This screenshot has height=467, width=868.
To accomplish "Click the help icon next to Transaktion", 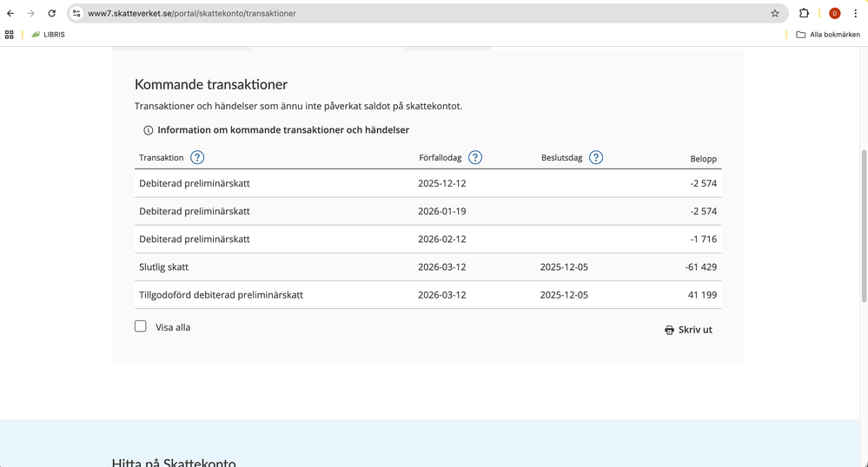I will coord(197,157).
